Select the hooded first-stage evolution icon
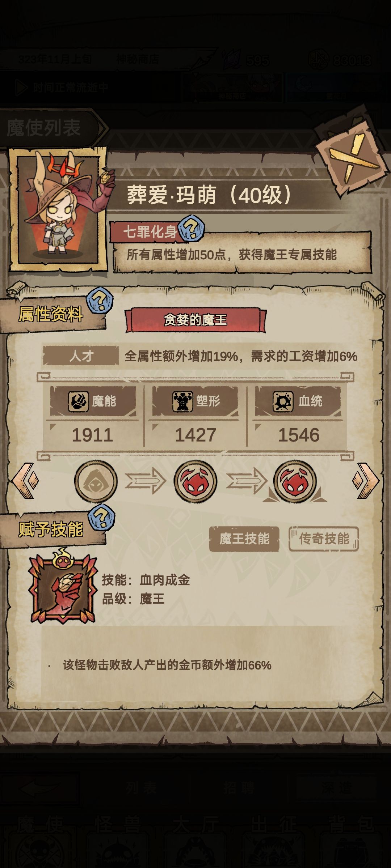Viewport: 391px width, 868px height. coord(96,481)
